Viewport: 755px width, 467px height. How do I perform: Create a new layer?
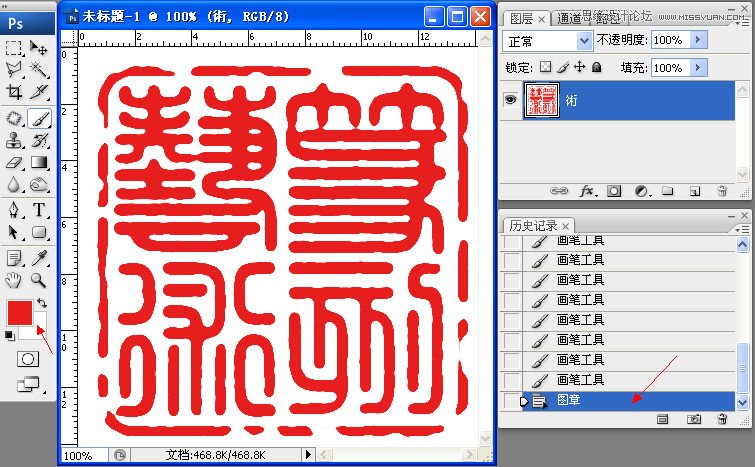pos(695,192)
